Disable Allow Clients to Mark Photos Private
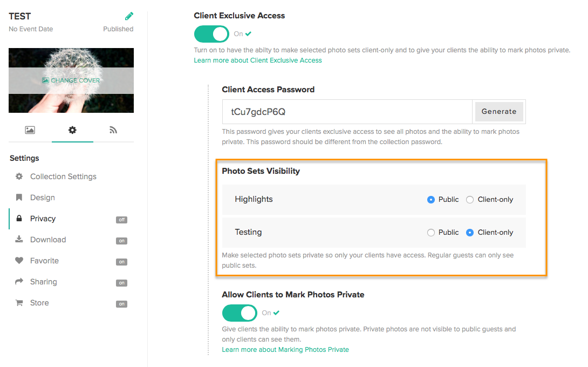588x367 pixels. coord(240,313)
